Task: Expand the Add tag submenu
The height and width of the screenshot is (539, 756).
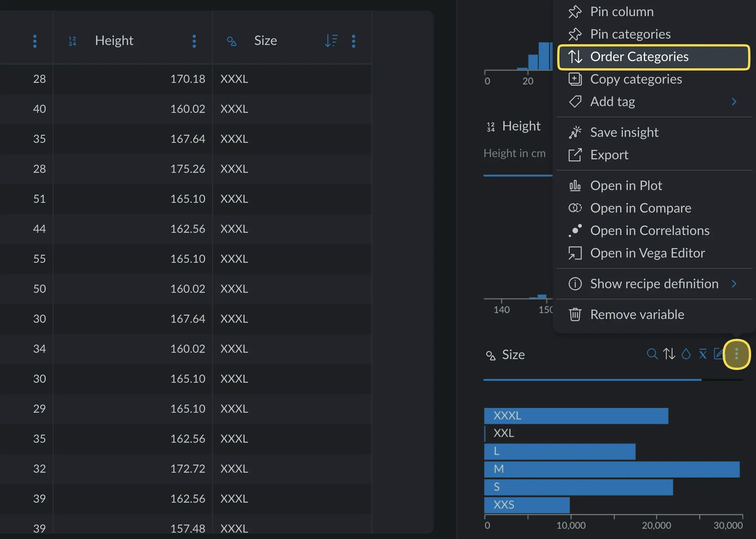Action: point(734,102)
